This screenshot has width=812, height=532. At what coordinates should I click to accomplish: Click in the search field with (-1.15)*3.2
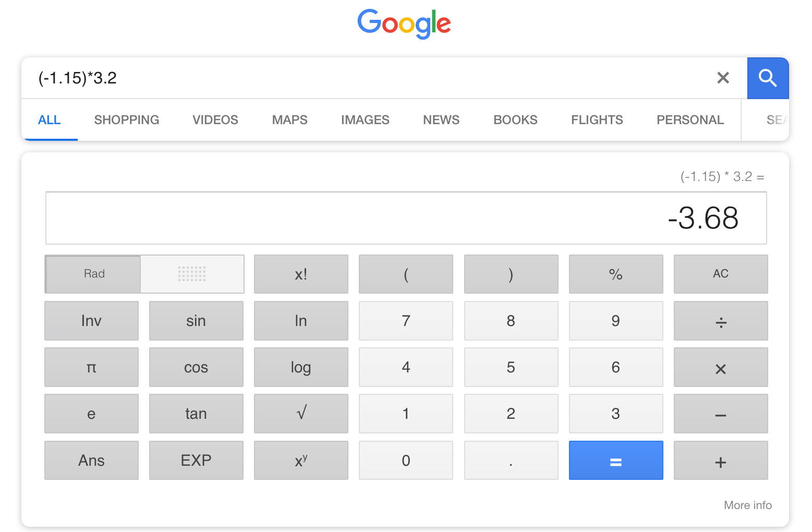[x=365, y=78]
